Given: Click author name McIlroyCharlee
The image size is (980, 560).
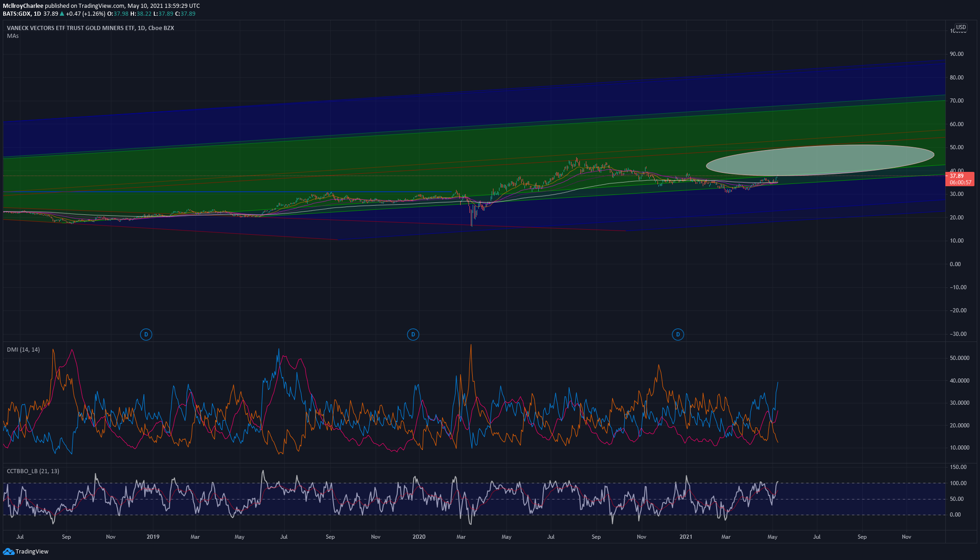Looking at the screenshot, I should [x=23, y=6].
